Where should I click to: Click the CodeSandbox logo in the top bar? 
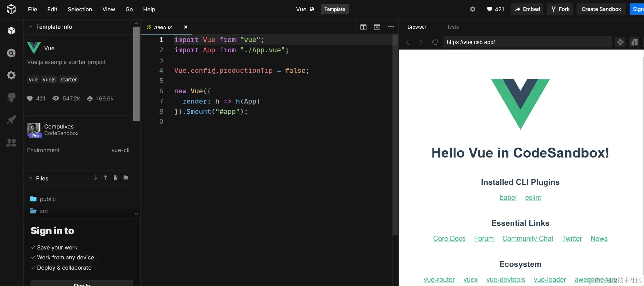[11, 9]
